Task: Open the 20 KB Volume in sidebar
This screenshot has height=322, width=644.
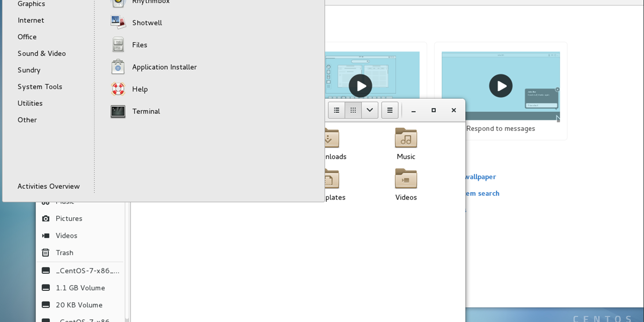Action: (80, 305)
